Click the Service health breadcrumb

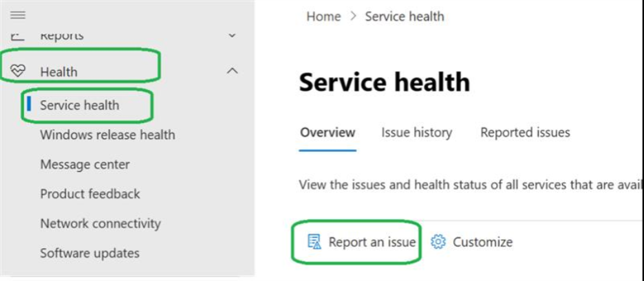[x=405, y=16]
